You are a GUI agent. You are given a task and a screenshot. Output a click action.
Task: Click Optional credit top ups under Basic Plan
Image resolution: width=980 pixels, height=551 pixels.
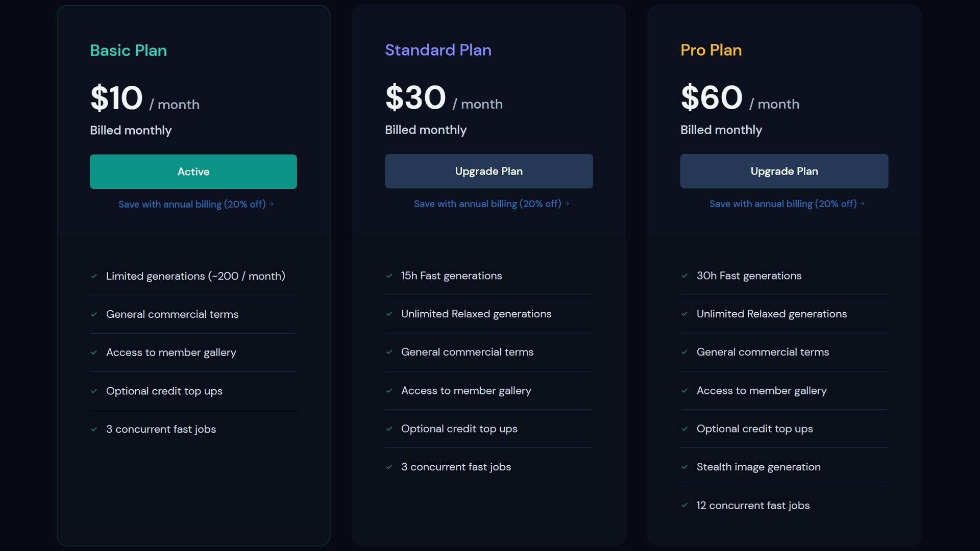tap(164, 391)
